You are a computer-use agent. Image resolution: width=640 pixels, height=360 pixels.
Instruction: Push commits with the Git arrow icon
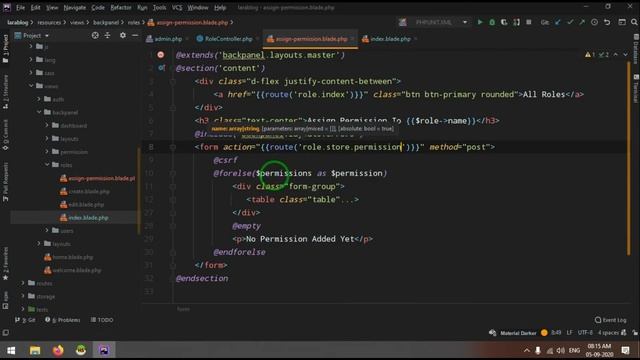[x=582, y=22]
